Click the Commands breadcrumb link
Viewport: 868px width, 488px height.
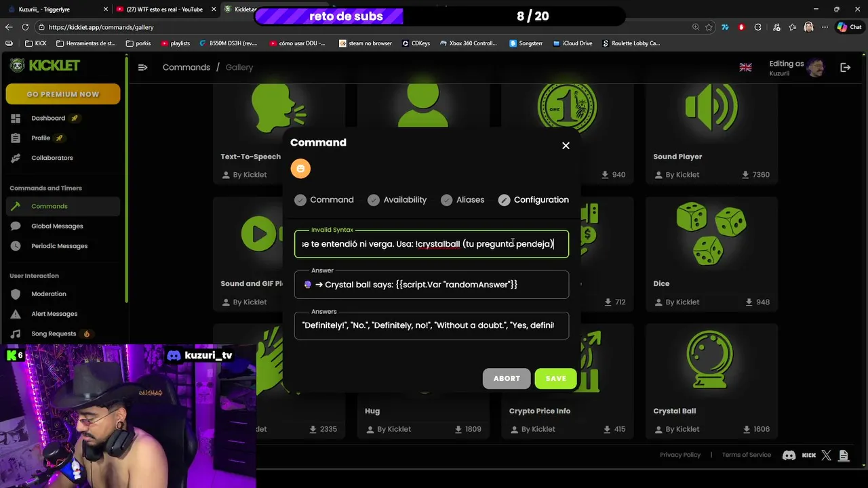[x=186, y=67]
